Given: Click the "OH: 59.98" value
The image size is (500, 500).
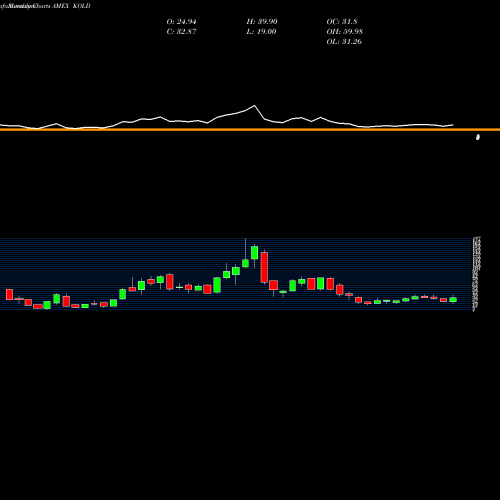Looking at the screenshot, I should pyautogui.click(x=345, y=32).
